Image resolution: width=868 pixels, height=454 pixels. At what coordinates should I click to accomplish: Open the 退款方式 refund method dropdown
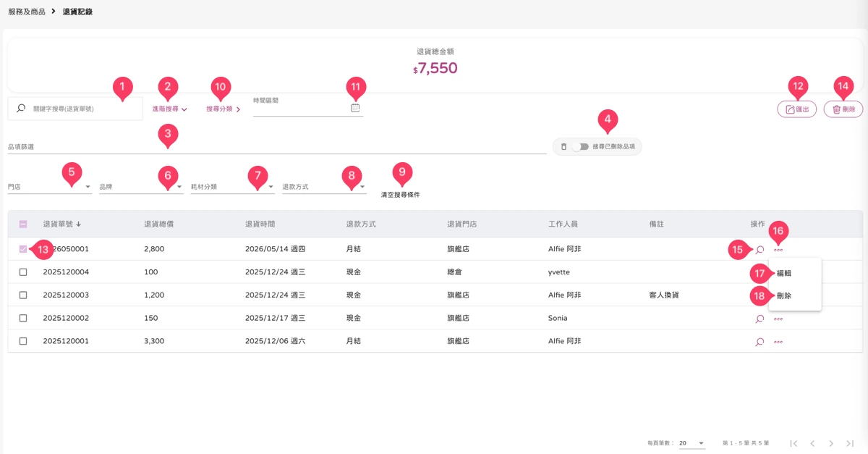point(324,187)
